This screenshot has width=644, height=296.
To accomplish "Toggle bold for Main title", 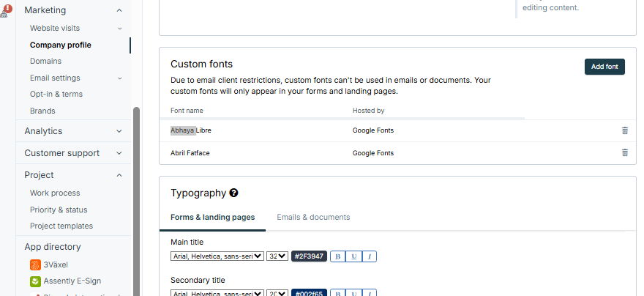I will (x=338, y=256).
